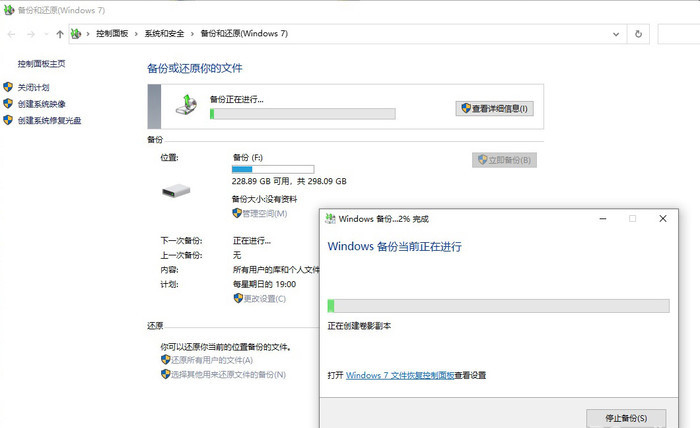Click the backup-in-progress drive icon
The width and height of the screenshot is (700, 428).
(186, 105)
